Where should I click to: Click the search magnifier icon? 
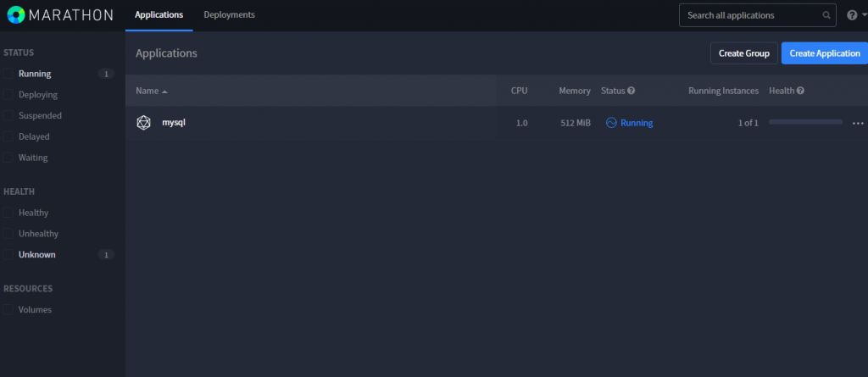(x=826, y=15)
